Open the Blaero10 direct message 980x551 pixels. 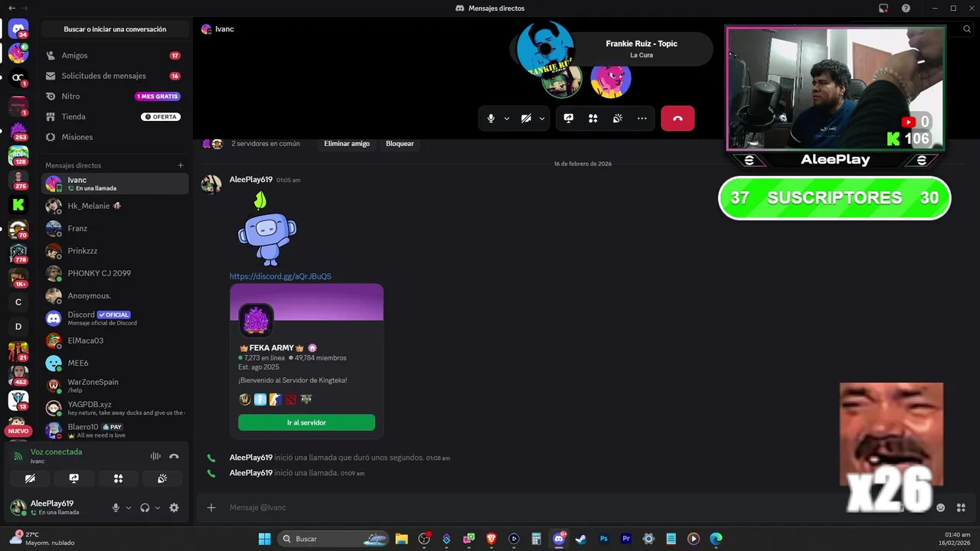115,430
